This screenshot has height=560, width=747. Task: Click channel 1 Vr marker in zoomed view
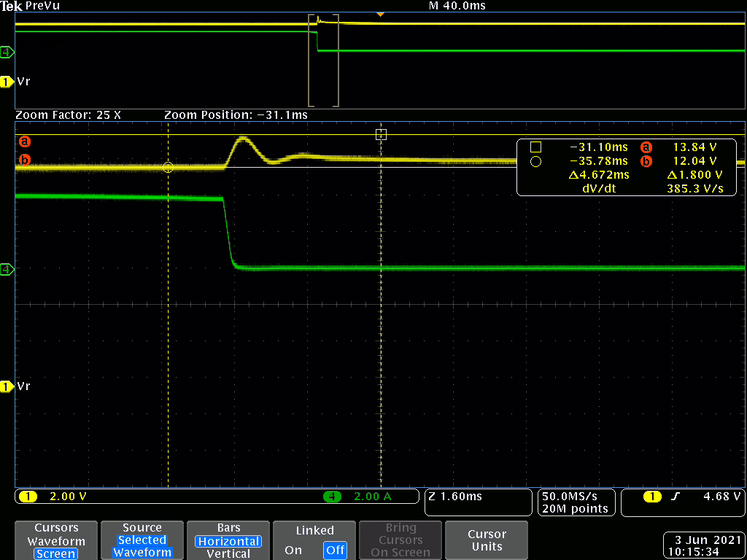(7, 386)
